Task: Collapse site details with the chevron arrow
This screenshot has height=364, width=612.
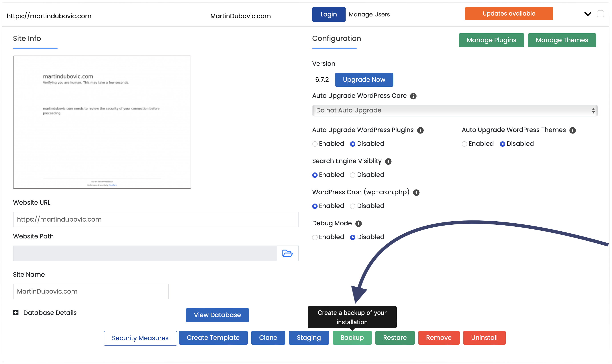Action: coord(588,14)
